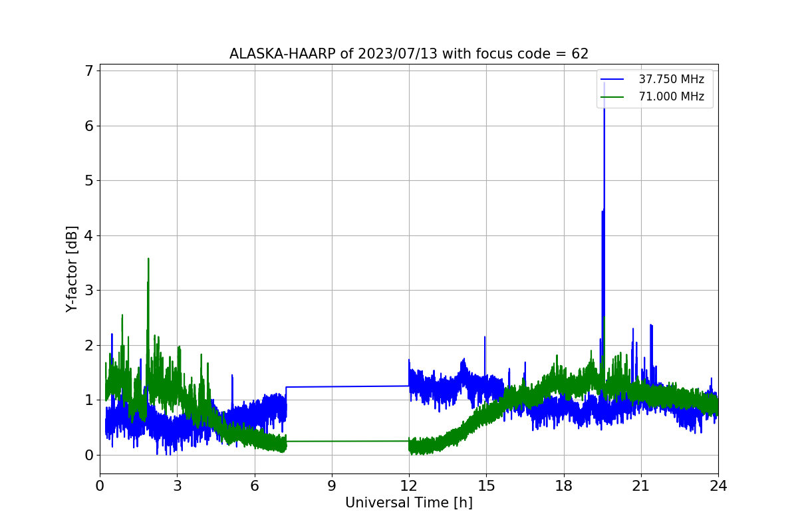The width and height of the screenshot is (798, 532).
Task: Click y-axis tick label 3
Action: coord(89,290)
